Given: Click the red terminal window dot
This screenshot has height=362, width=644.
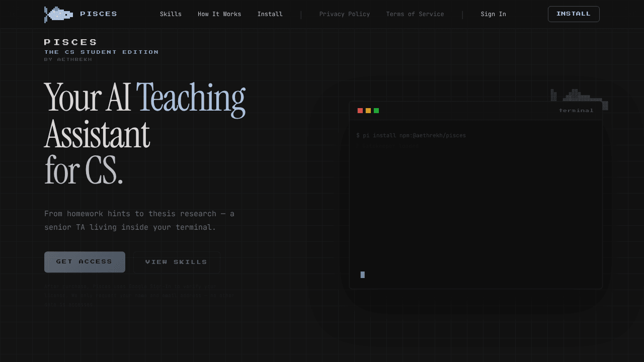Looking at the screenshot, I should (x=360, y=111).
